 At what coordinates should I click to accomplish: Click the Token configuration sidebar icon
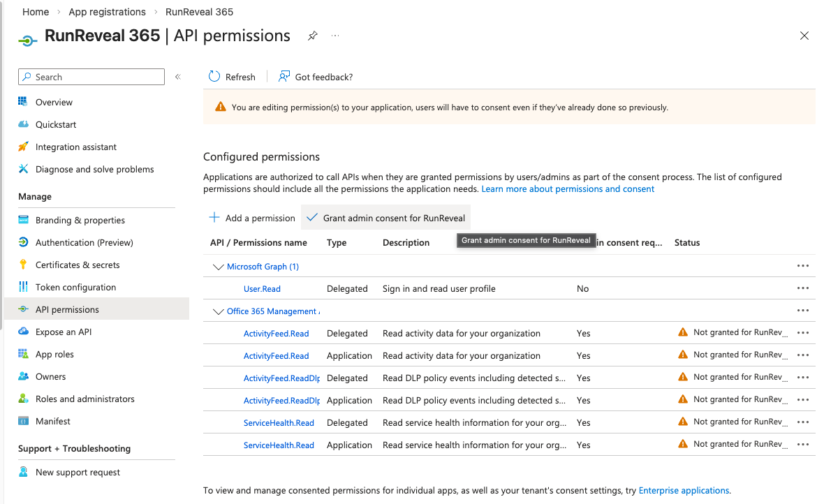tap(22, 287)
